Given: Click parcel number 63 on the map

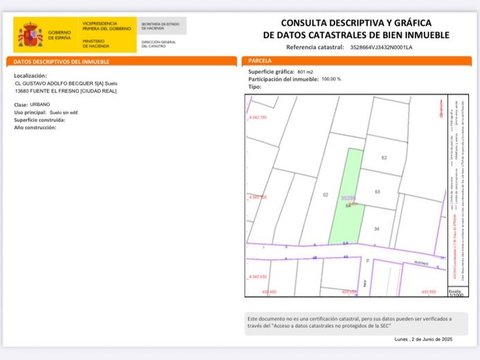Looking at the screenshot, I should click(377, 192).
